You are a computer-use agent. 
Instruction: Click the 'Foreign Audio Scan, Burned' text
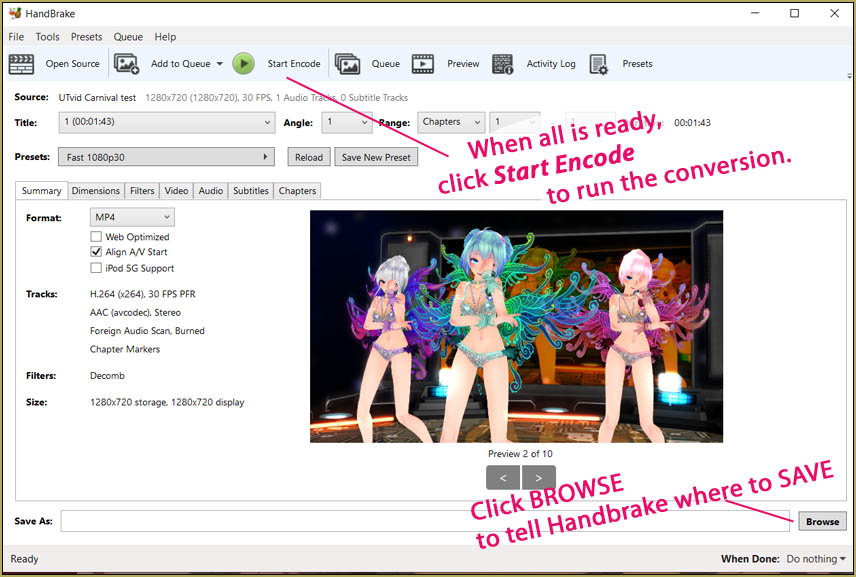click(147, 331)
